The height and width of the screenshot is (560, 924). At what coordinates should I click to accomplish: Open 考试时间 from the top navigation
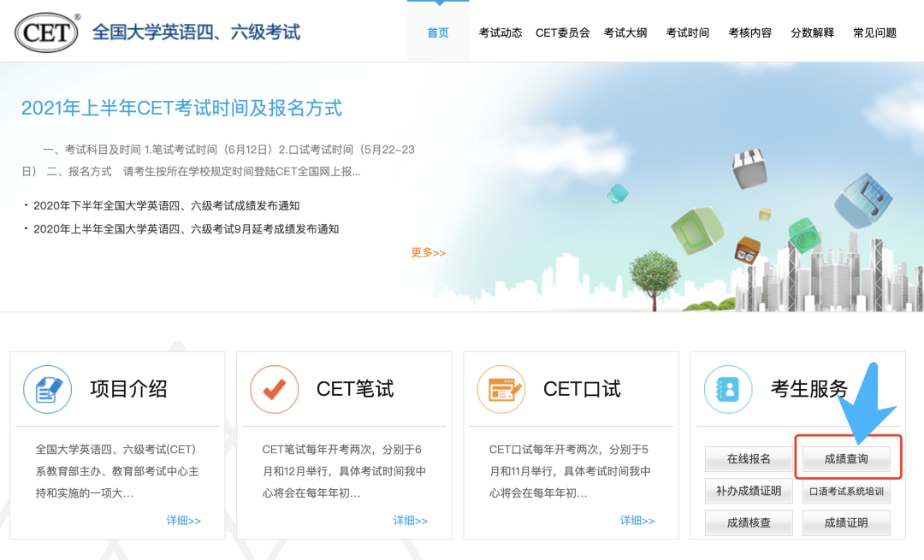[x=688, y=33]
